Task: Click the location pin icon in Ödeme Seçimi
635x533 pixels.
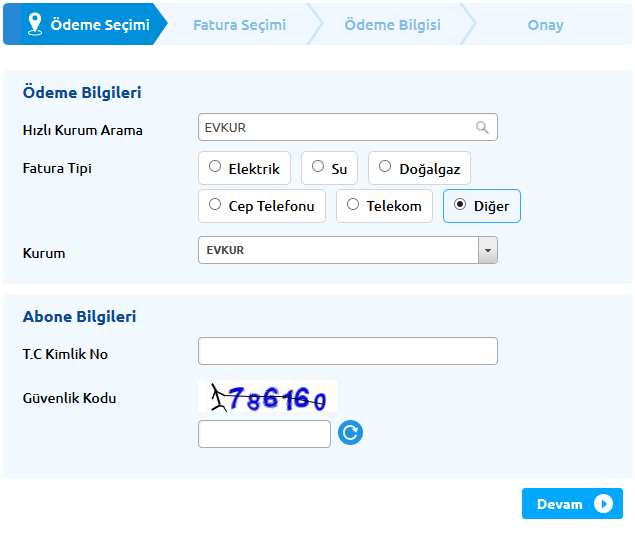Action: coord(34,24)
